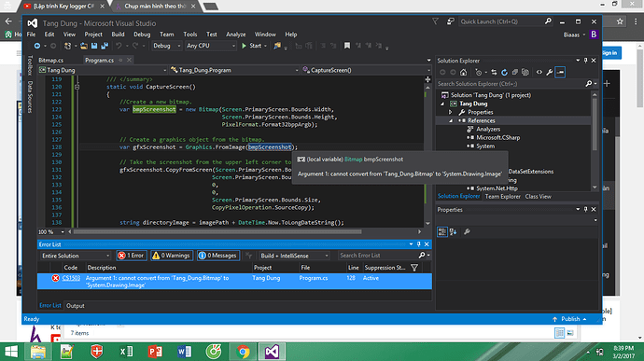Image resolution: width=644 pixels, height=361 pixels.
Task: Open the Build menu
Action: (118, 35)
